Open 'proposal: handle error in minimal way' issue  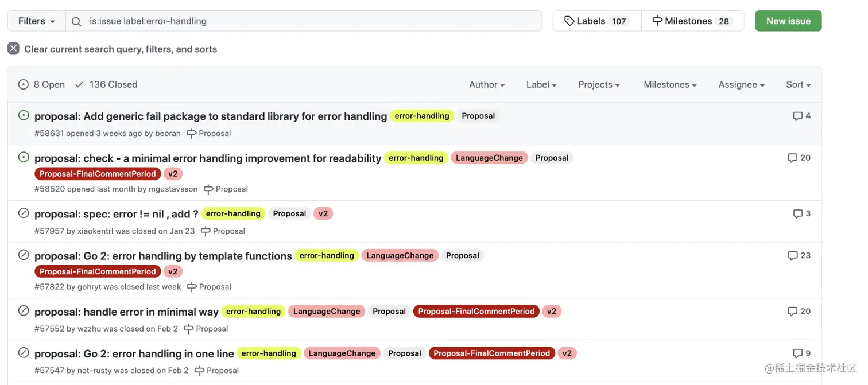(x=126, y=312)
